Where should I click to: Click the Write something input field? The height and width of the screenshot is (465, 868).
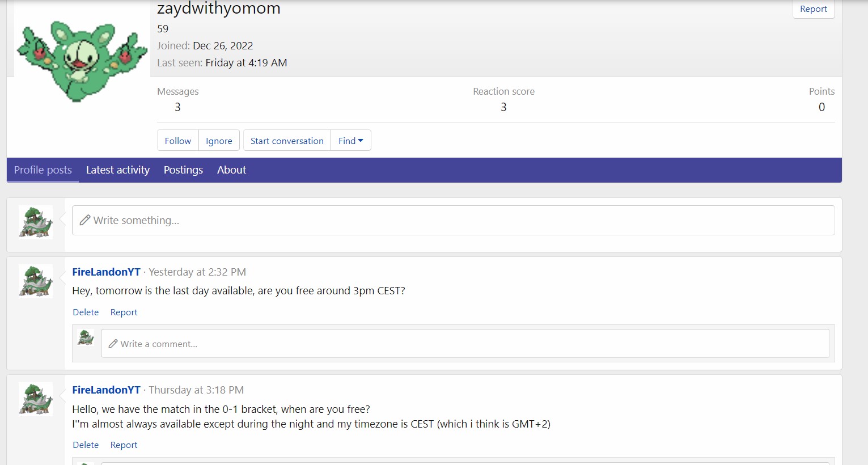[x=453, y=221]
